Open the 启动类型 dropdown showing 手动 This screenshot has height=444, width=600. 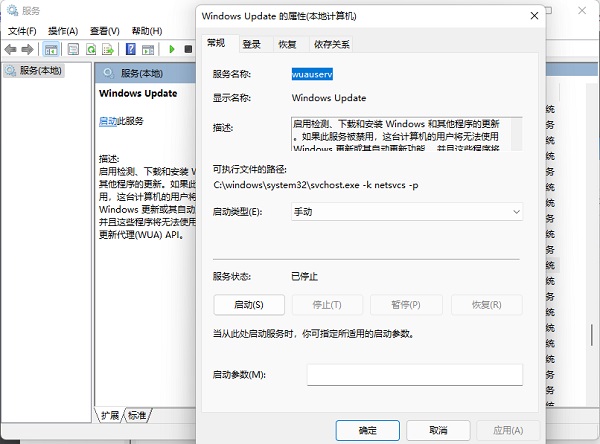click(x=405, y=212)
